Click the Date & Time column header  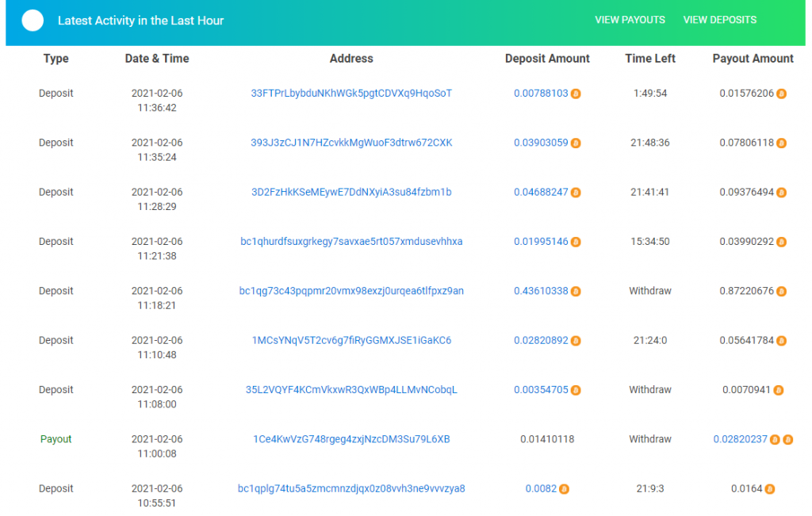pos(157,59)
